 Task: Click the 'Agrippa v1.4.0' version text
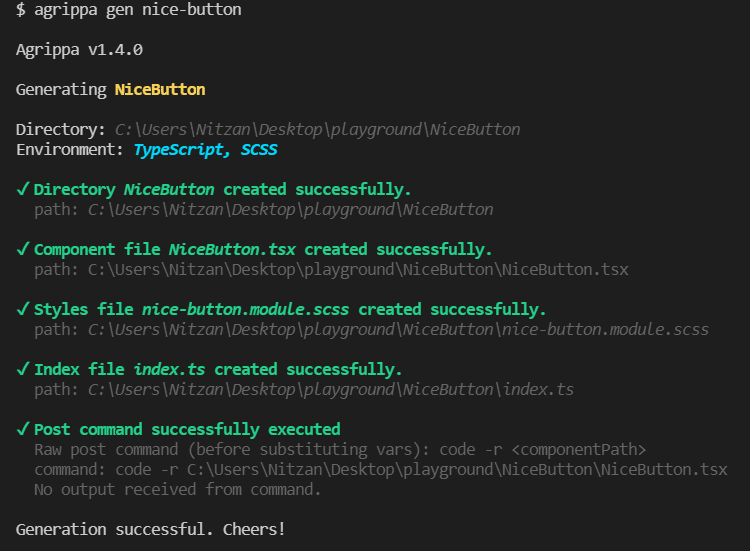coord(79,50)
